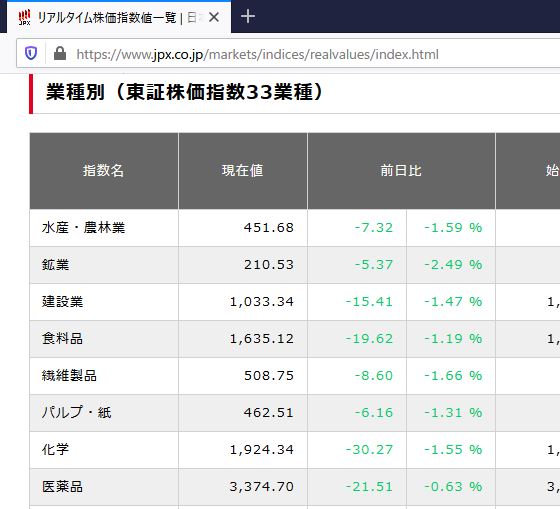The width and height of the screenshot is (560, 509).
Task: Click the -7.32 change value
Action: (374, 228)
